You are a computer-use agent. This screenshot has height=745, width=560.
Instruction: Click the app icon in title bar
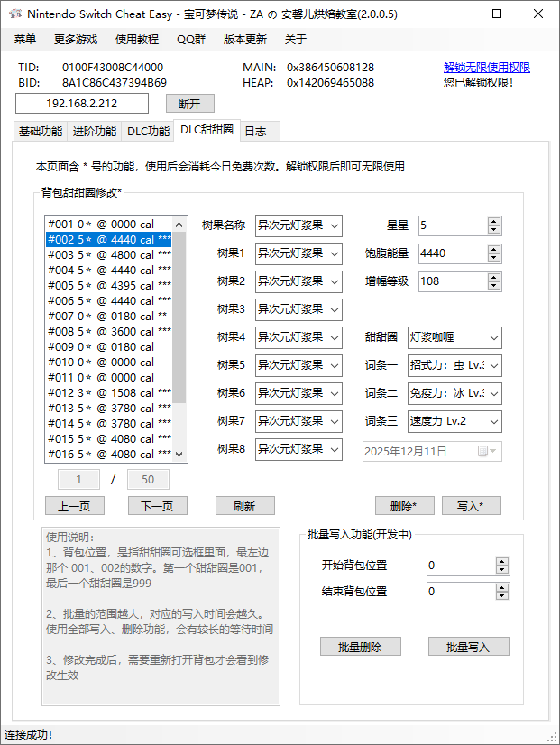pyautogui.click(x=15, y=14)
